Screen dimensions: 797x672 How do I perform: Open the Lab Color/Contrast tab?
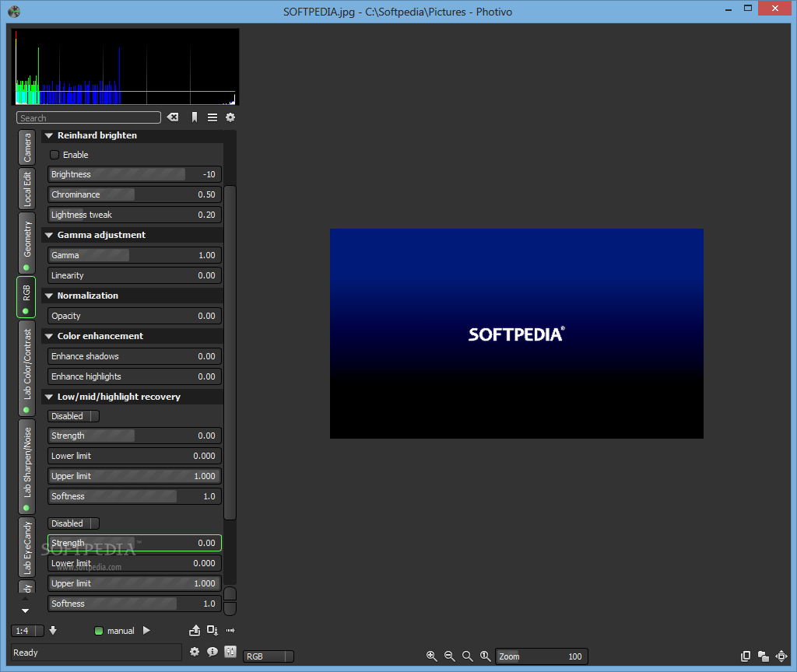pos(27,368)
